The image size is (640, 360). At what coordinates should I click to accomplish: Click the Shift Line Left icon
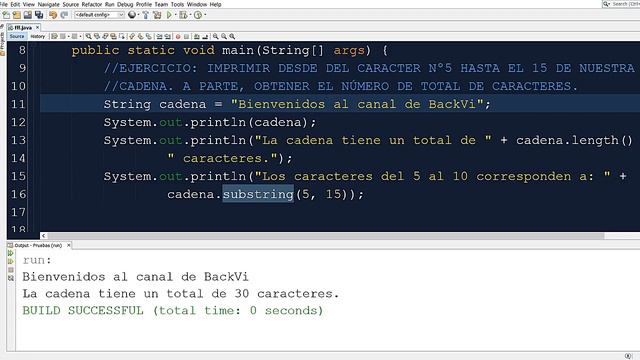[159, 36]
